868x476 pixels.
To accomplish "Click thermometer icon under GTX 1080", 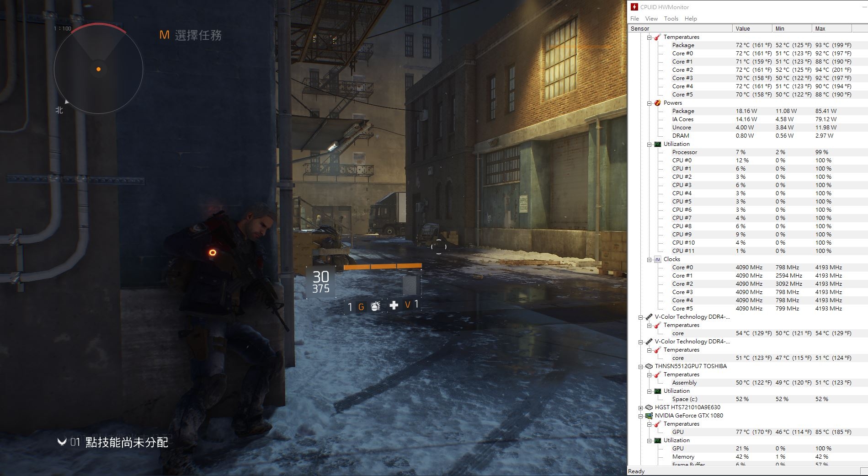I will (657, 424).
